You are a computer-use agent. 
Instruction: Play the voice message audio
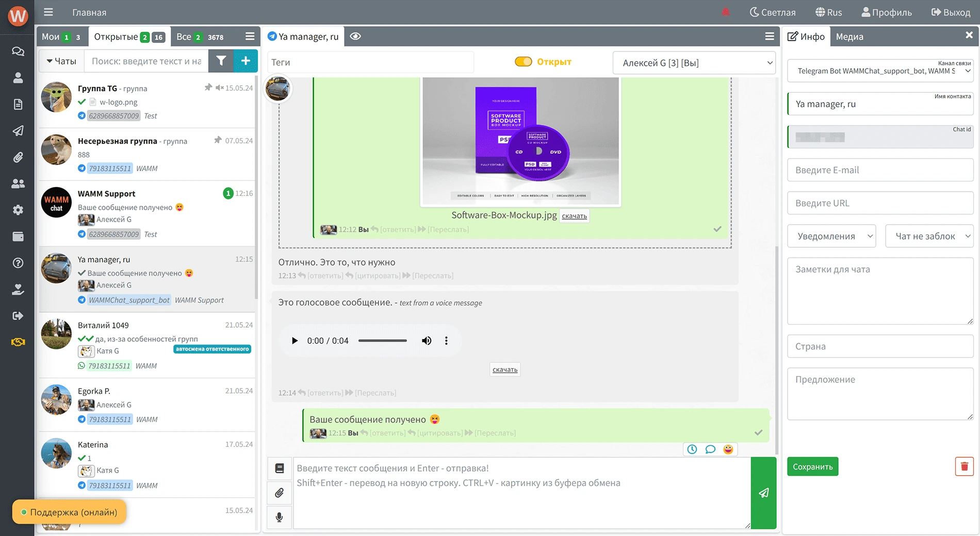[x=295, y=341]
